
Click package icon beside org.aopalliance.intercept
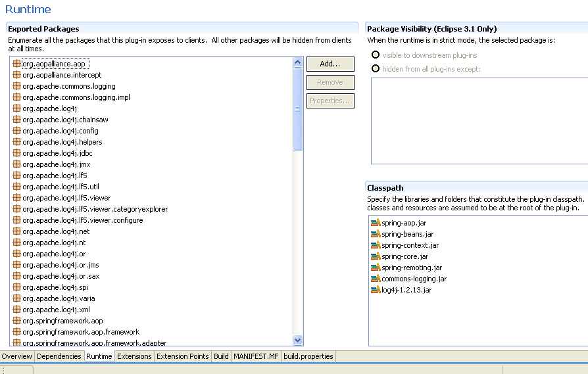16,75
